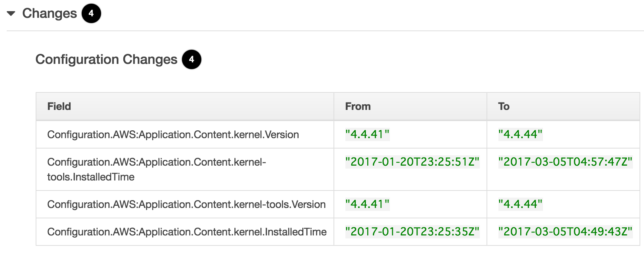The image size is (644, 254).
Task: Select the Field column header
Action: pos(185,106)
